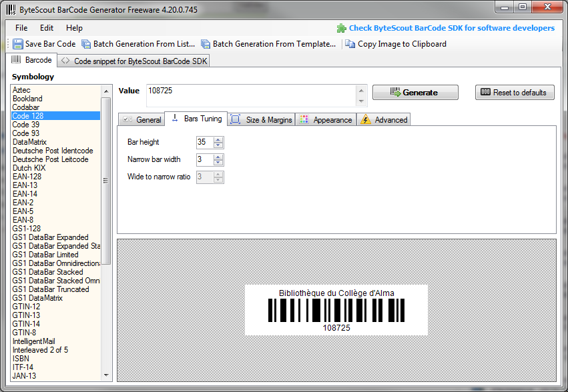Click the symbology list scroll down arrow

coord(106,375)
